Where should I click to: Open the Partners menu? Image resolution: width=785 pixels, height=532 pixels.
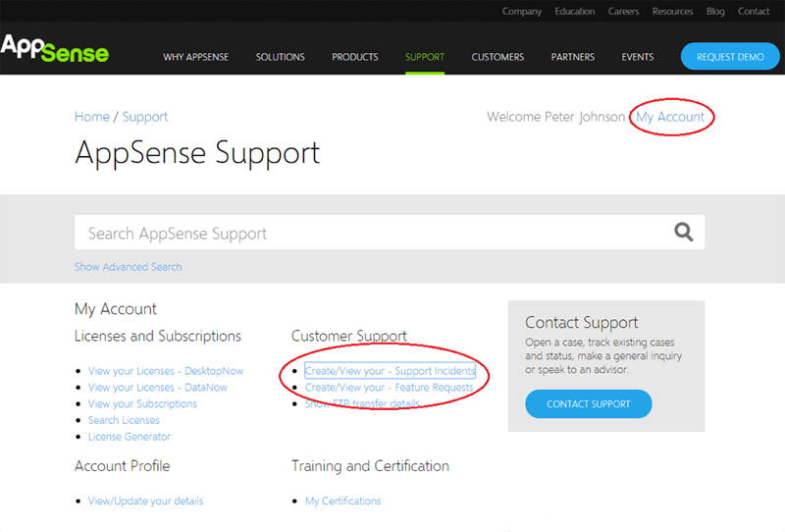[x=573, y=57]
